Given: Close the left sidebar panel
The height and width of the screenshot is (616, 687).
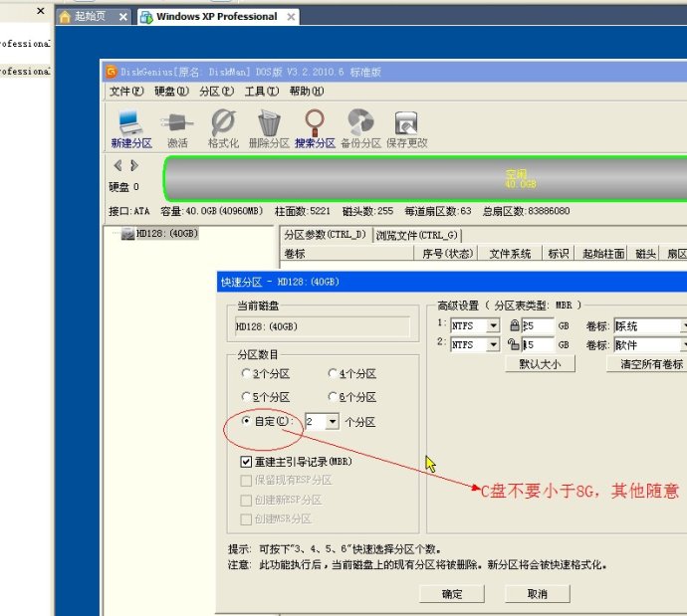Looking at the screenshot, I should [41, 11].
